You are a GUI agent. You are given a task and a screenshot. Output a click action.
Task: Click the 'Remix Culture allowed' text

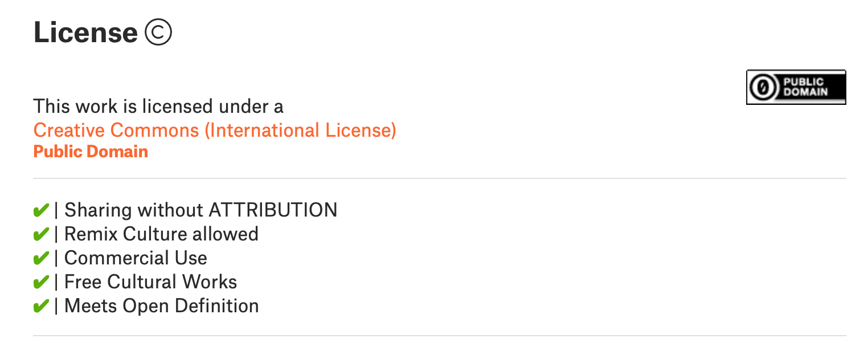tap(161, 234)
